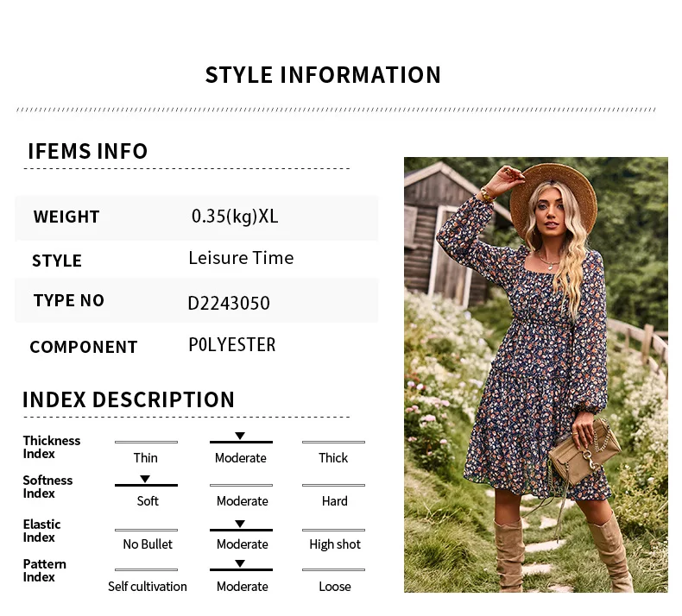Select the Moderate softness option

(243, 500)
